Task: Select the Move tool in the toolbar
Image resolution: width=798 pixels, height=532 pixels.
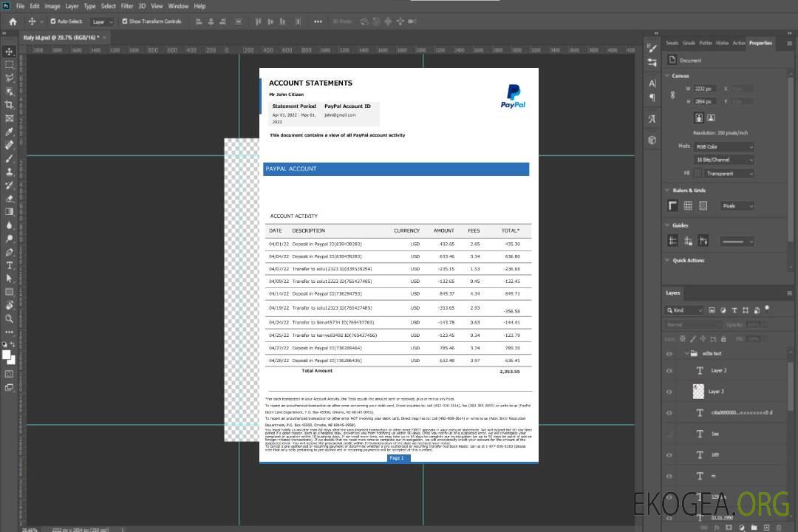Action: pyautogui.click(x=10, y=51)
